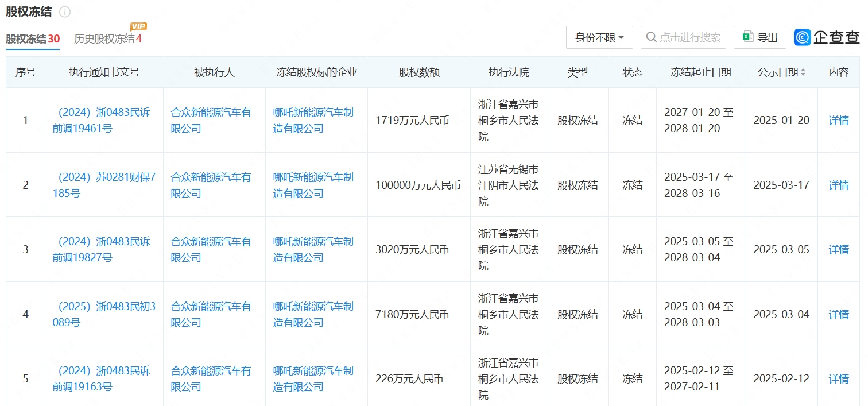Click the VIP badge above 历史股权冻结
The height and width of the screenshot is (406, 868).
point(138,26)
